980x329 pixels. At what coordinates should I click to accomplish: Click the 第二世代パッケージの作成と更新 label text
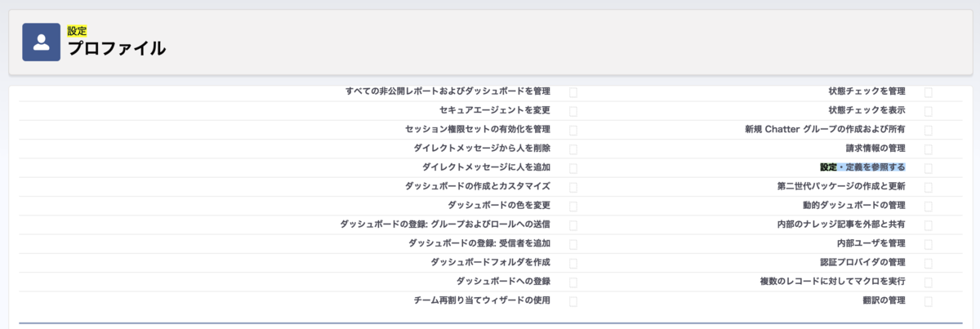(841, 186)
